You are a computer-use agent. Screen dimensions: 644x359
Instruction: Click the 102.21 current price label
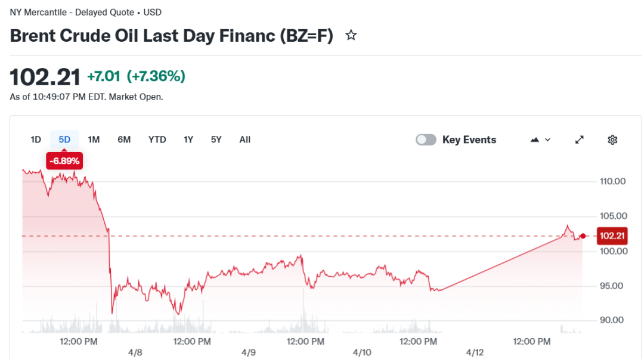coord(612,236)
